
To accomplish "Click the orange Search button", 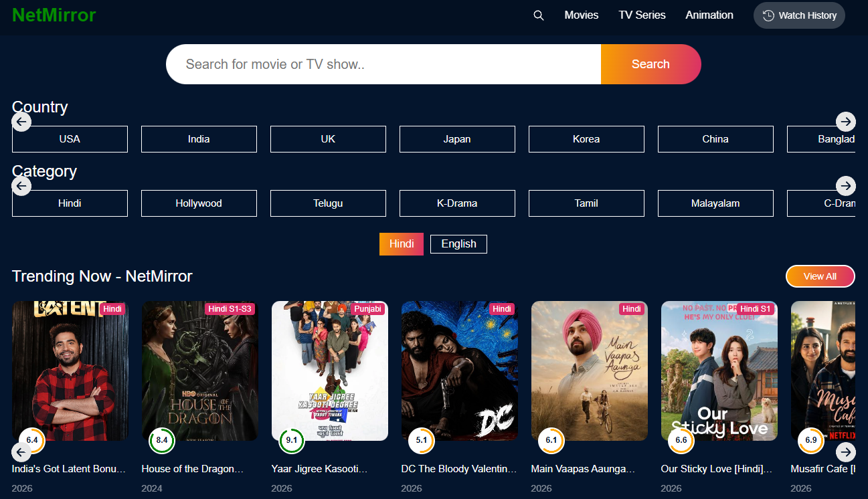I will coord(650,64).
